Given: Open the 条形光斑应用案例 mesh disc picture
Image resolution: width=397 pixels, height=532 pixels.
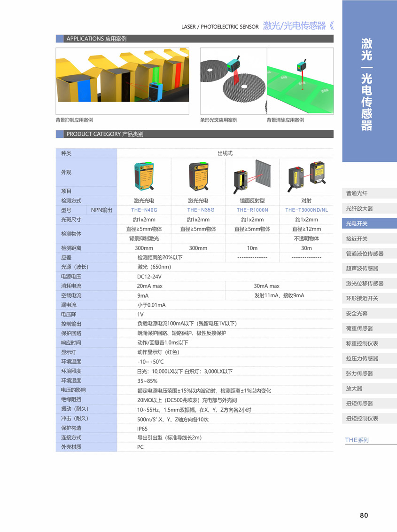Looking at the screenshot, I should click(234, 81).
